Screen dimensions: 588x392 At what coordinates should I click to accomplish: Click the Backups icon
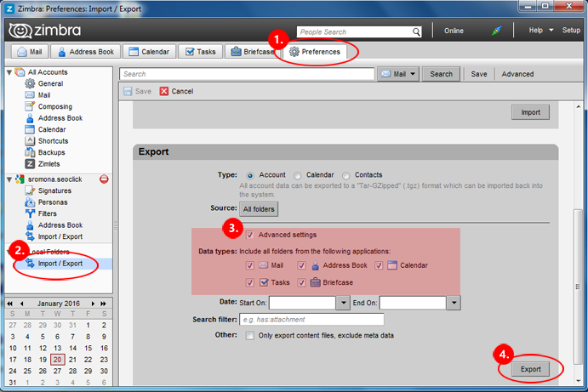tap(30, 152)
